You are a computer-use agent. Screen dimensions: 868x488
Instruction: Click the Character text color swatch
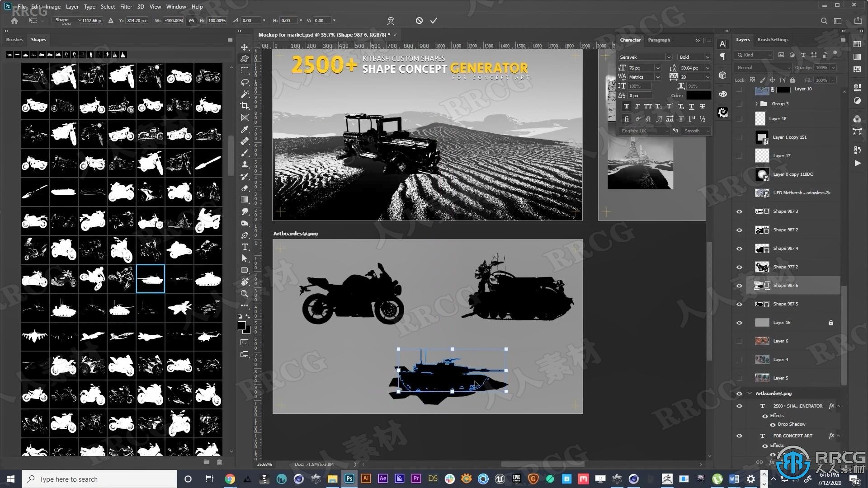click(698, 95)
